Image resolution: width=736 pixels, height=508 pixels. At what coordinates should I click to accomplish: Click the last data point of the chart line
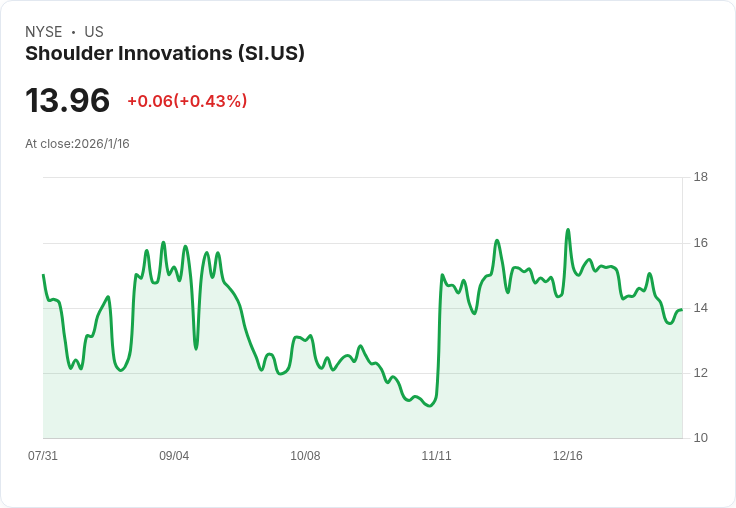point(682,309)
